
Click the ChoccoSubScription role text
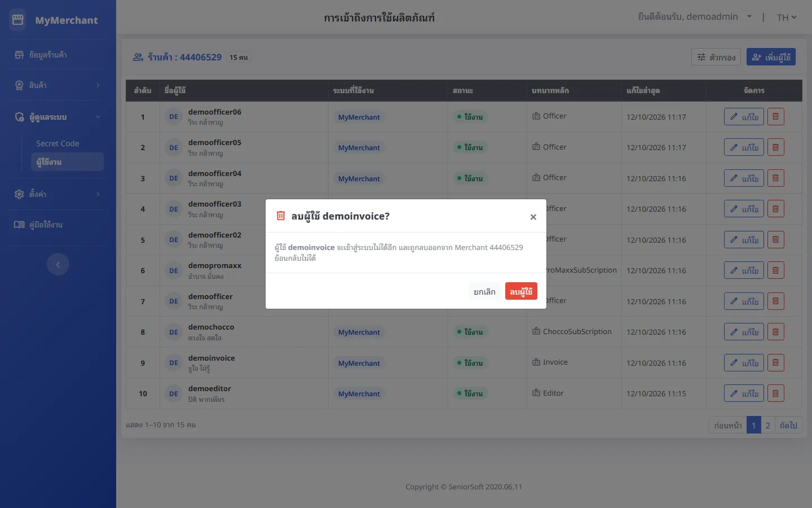pyautogui.click(x=577, y=331)
